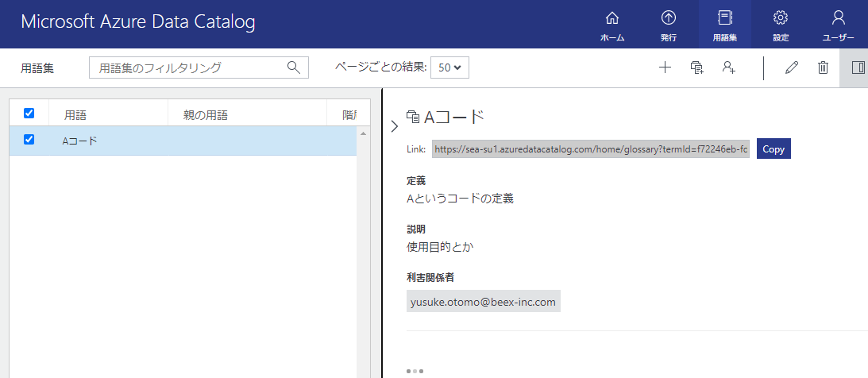The image size is (868, 378).
Task: Click the 説明 heading
Action: click(415, 229)
